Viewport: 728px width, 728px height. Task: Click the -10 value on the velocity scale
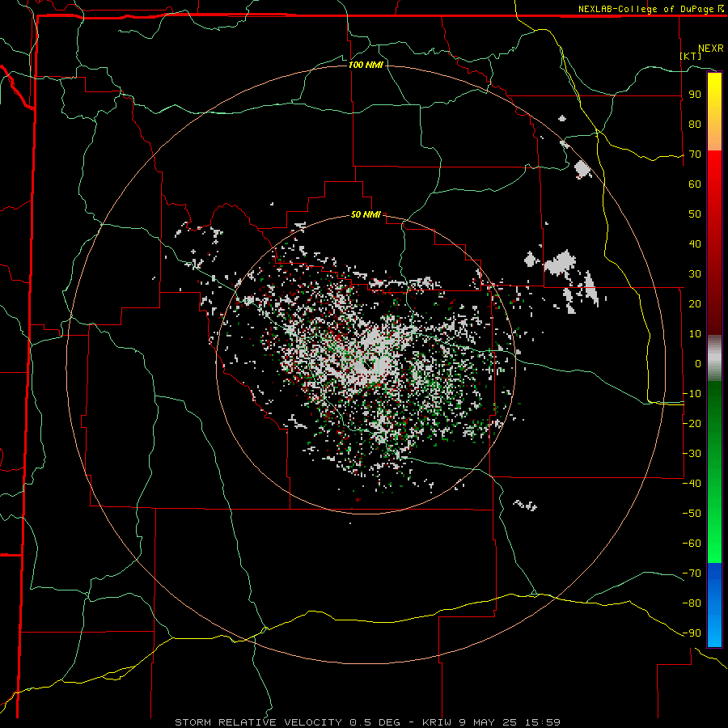[692, 394]
